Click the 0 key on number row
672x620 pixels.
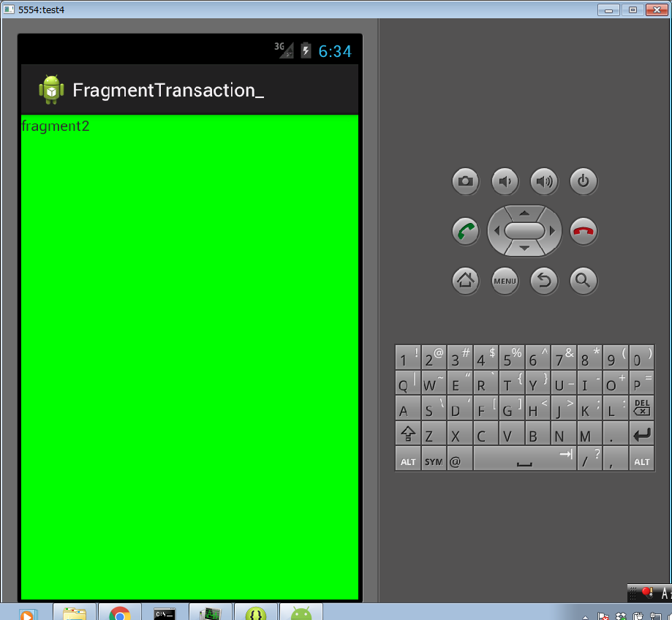[x=641, y=357]
